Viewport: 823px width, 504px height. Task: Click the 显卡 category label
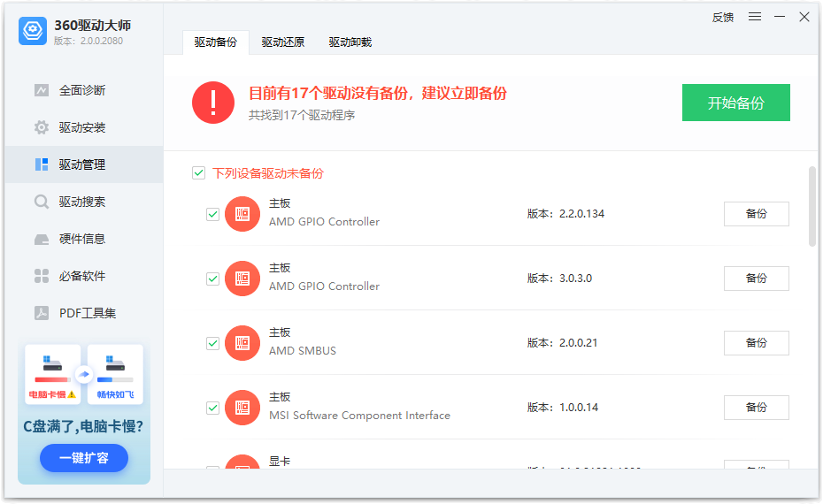[x=280, y=462]
